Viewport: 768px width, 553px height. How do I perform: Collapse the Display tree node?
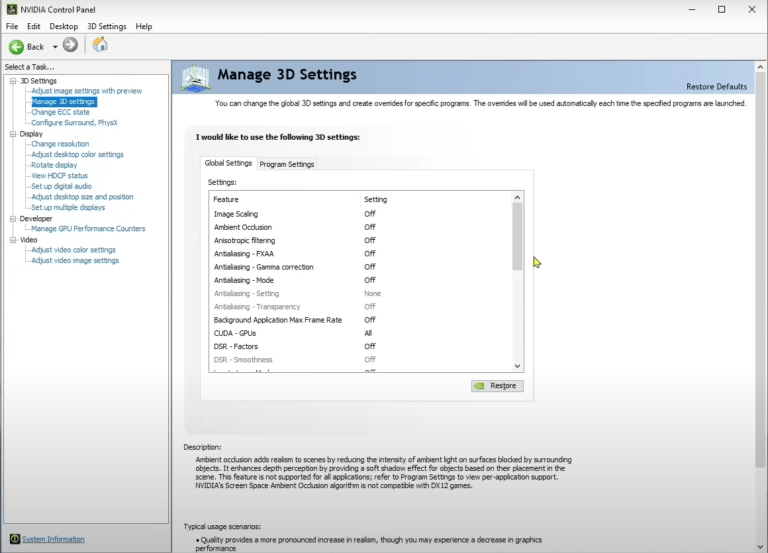click(x=12, y=134)
